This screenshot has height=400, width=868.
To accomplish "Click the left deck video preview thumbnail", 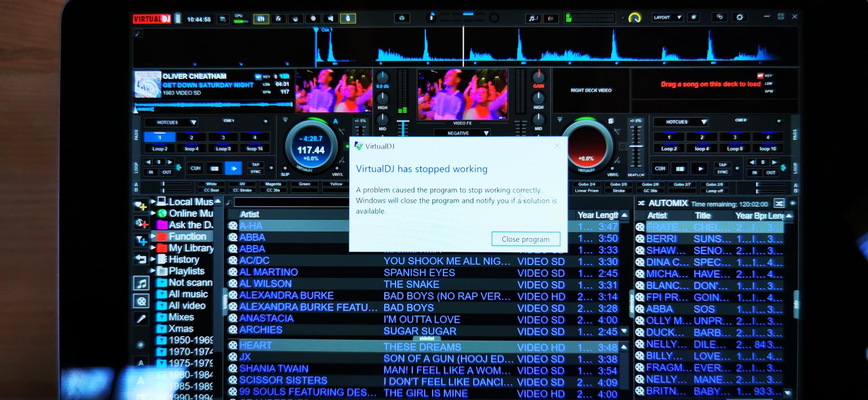I will tap(334, 91).
